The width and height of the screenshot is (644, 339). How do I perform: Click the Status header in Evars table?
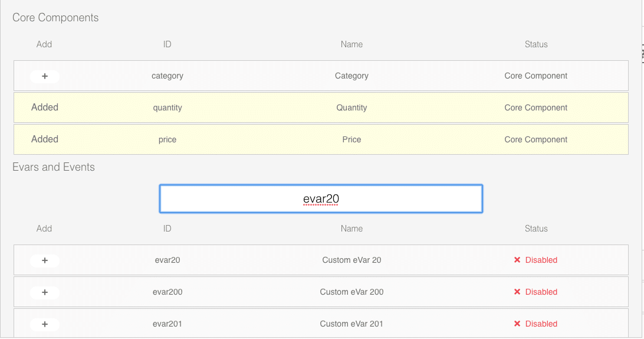point(536,229)
